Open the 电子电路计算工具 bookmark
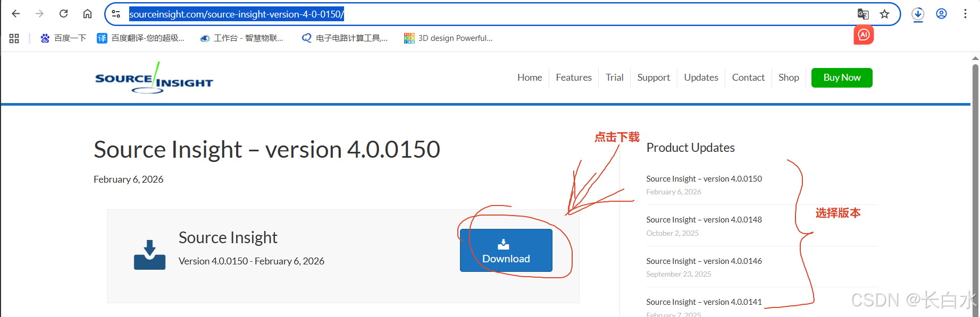Viewport: 980px width, 317px height. pyautogui.click(x=345, y=38)
